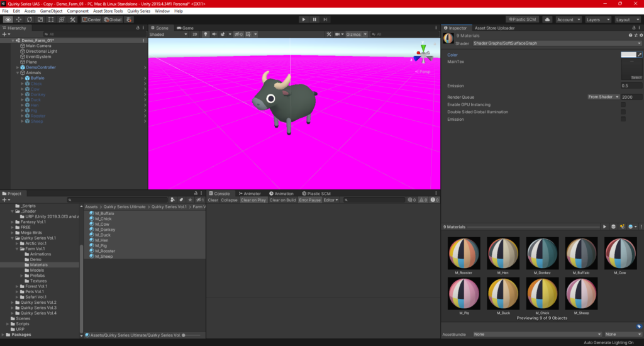Click the grid snapping icon
644x346 pixels.
point(128,20)
